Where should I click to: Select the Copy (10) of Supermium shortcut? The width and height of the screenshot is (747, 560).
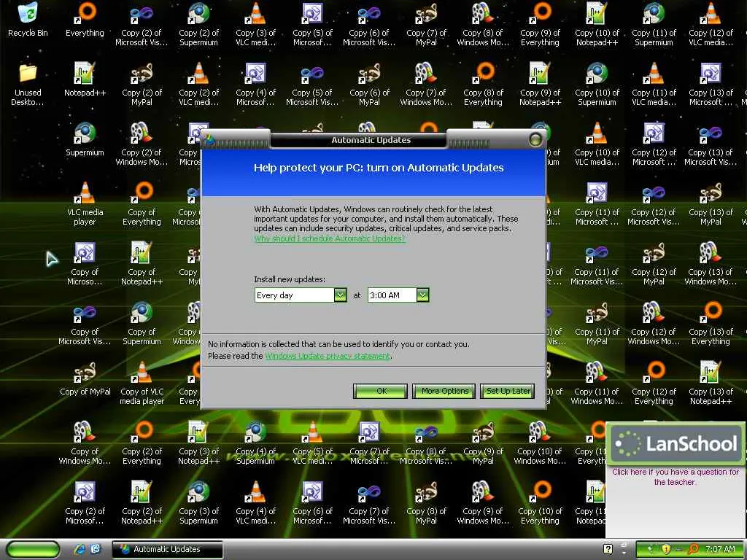click(597, 84)
